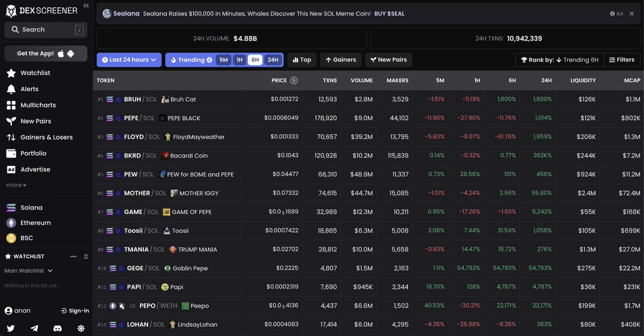This screenshot has height=336, width=644.
Task: Click the Sign-in button
Action: (75, 311)
